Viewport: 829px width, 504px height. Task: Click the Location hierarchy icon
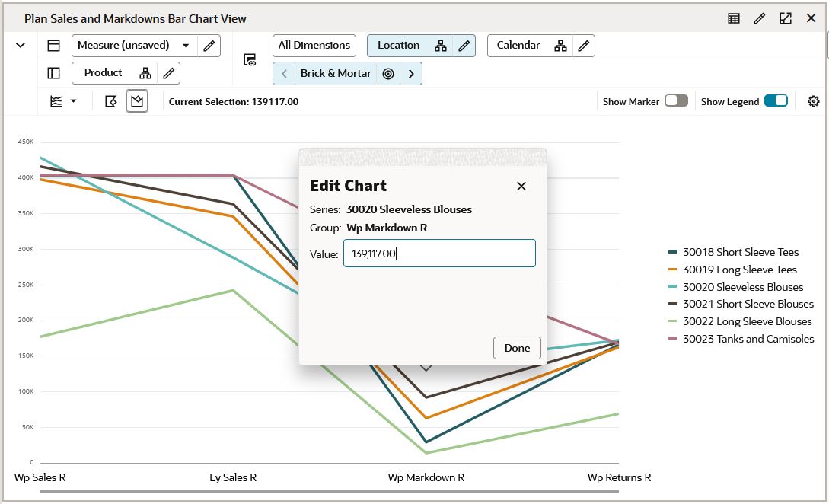click(442, 45)
